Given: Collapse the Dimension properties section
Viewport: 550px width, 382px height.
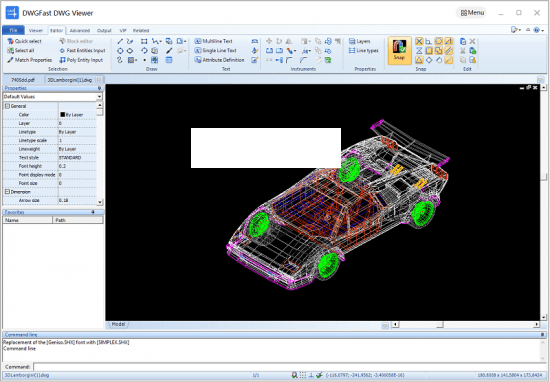Looking at the screenshot, I should click(7, 192).
